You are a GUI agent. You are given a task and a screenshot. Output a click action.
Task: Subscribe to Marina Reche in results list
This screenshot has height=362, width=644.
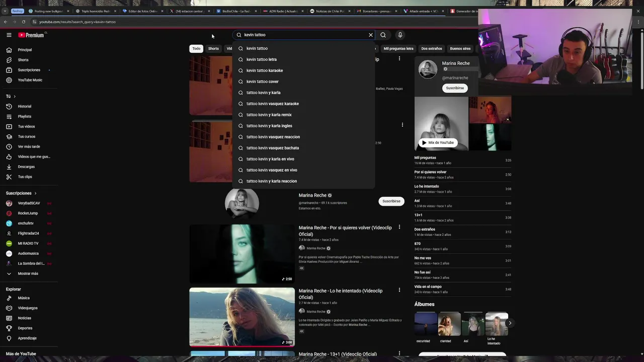391,201
